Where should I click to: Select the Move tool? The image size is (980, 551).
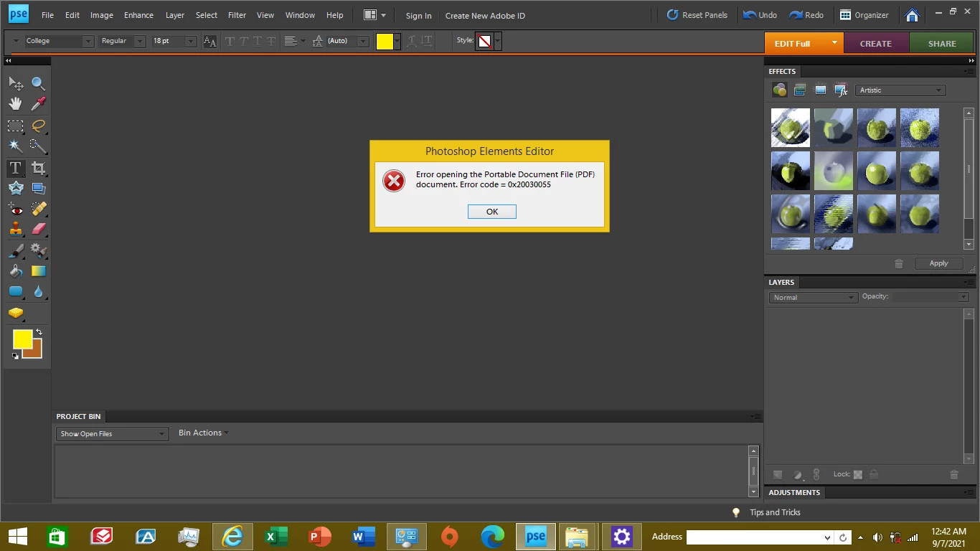16,84
